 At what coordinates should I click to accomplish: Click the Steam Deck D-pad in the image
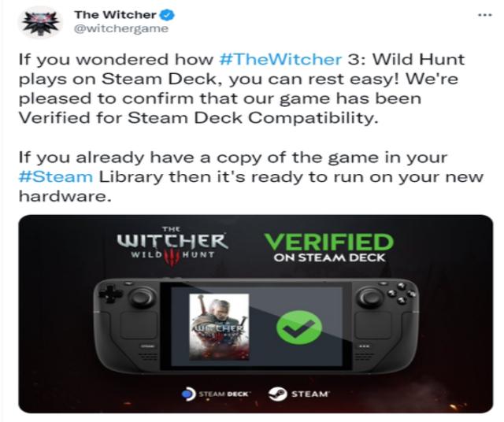[x=110, y=294]
